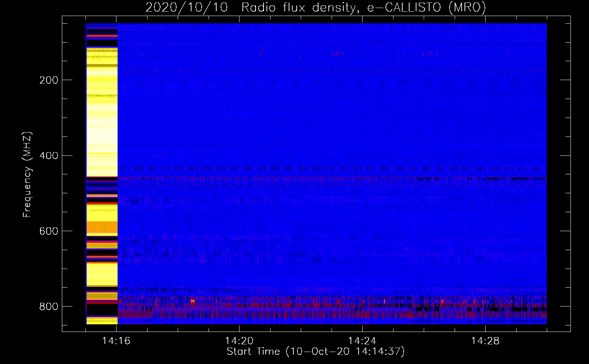589x364 pixels.
Task: Click the Start Time axis caption
Action: (x=316, y=352)
